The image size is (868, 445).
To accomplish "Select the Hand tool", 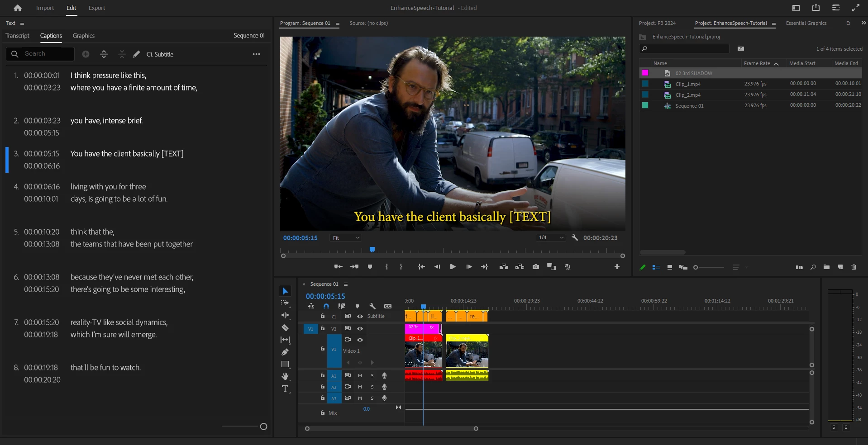I will coord(285,376).
